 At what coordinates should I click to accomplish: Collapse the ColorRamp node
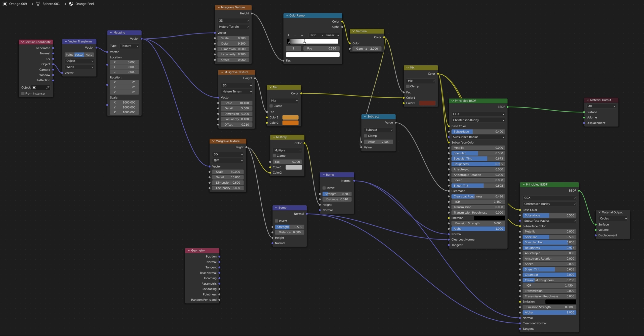287,16
